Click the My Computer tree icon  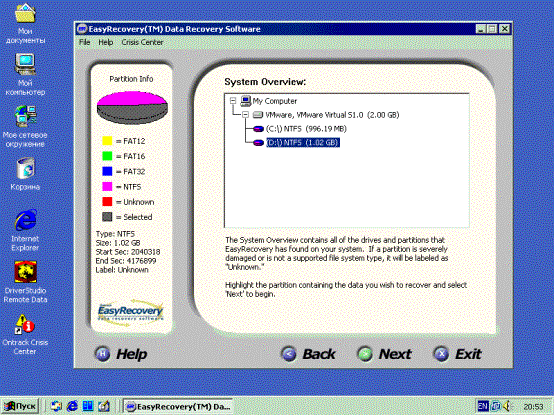coord(246,101)
